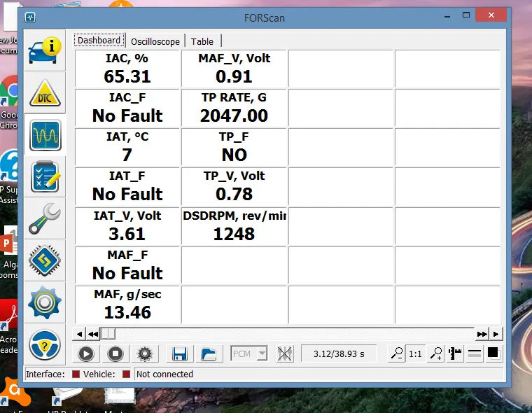Stop data logging with stop button

click(115, 354)
